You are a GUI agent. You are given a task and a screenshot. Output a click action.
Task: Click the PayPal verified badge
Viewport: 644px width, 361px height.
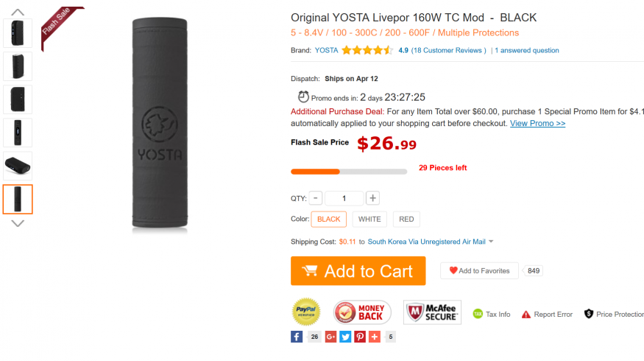(x=306, y=312)
